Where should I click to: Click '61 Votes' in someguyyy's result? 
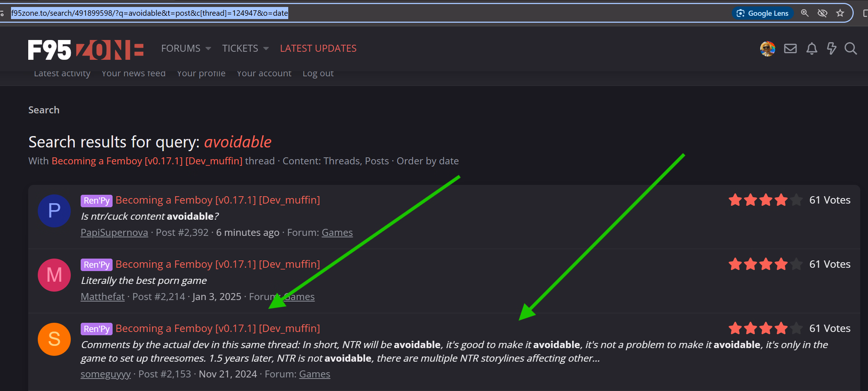point(830,329)
